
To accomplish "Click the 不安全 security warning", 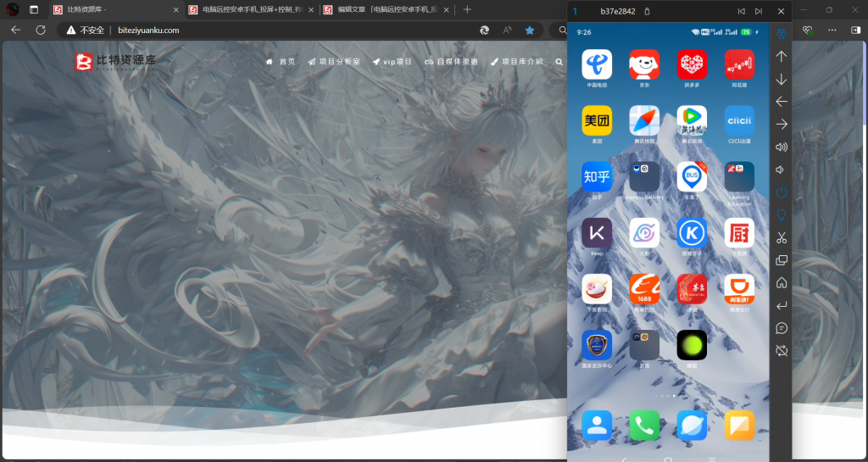I will tap(86, 30).
